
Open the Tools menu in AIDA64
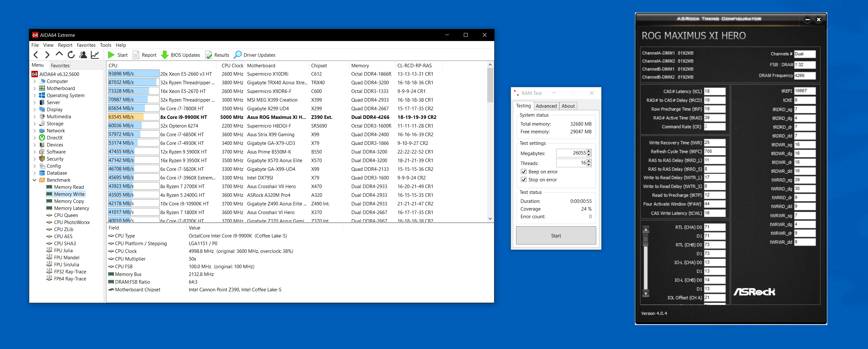[105, 45]
